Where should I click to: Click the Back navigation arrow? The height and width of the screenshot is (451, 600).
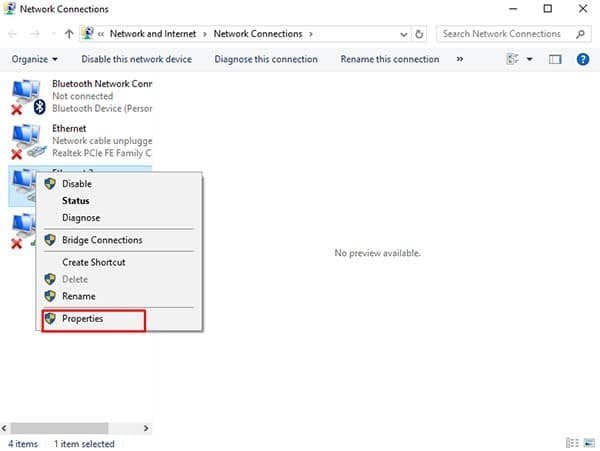tap(12, 34)
